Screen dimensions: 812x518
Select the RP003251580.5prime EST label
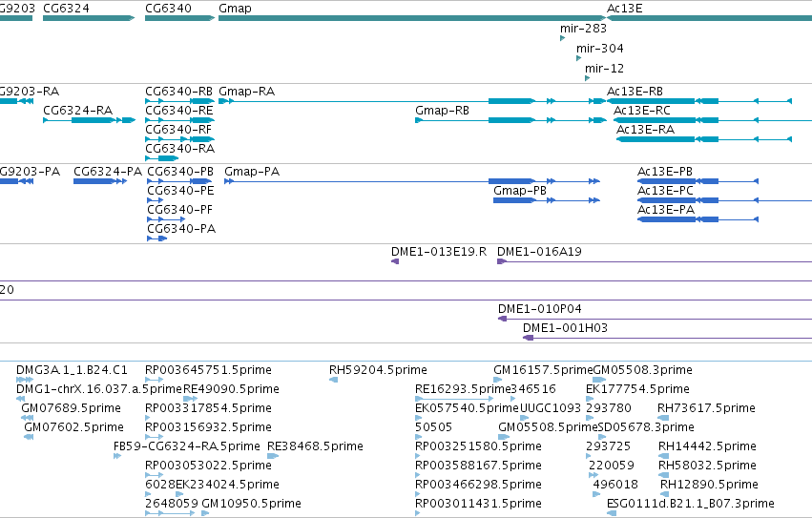478,446
